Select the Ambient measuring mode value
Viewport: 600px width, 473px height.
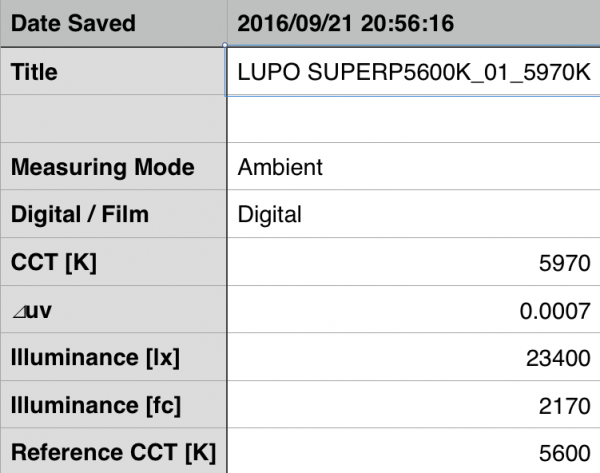(x=280, y=167)
